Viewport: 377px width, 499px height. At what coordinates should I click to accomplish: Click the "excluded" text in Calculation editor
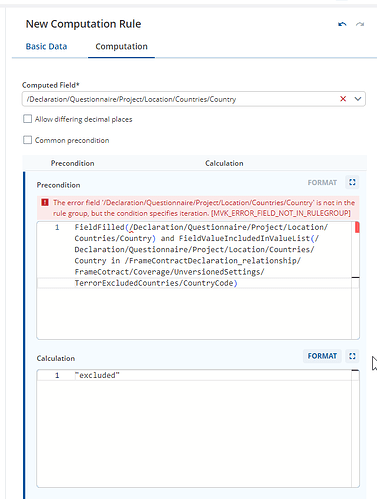97,375
